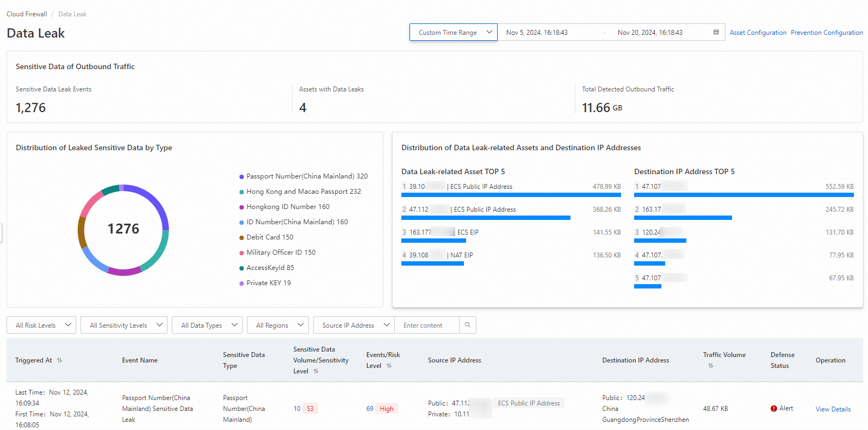Screen dimensions: 868x430
Task: Click the search magnifier icon
Action: 468,325
